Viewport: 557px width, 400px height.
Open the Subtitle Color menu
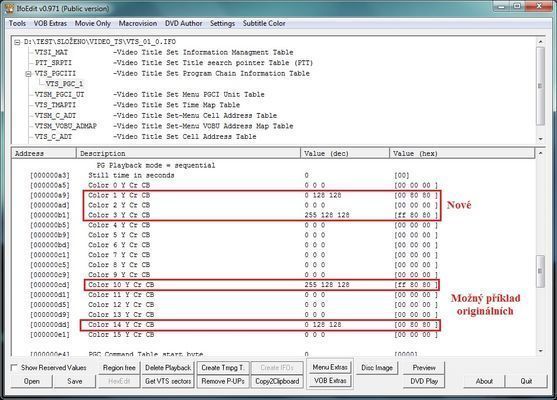point(264,23)
